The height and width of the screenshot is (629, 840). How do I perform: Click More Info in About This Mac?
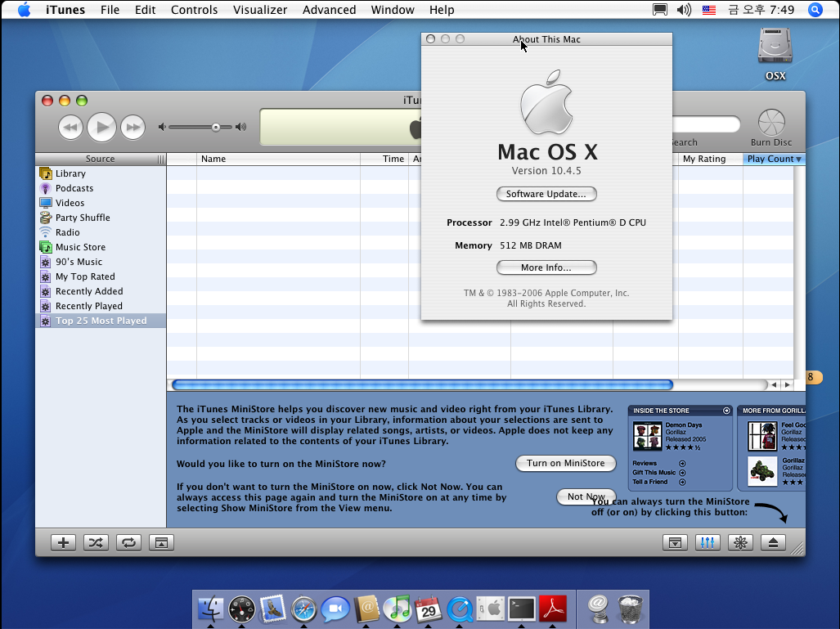point(546,267)
